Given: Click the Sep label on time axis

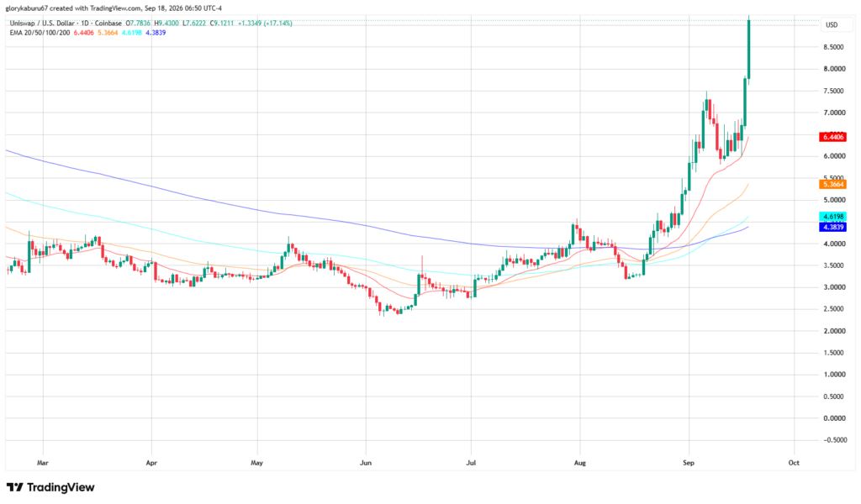Looking at the screenshot, I should 689,463.
